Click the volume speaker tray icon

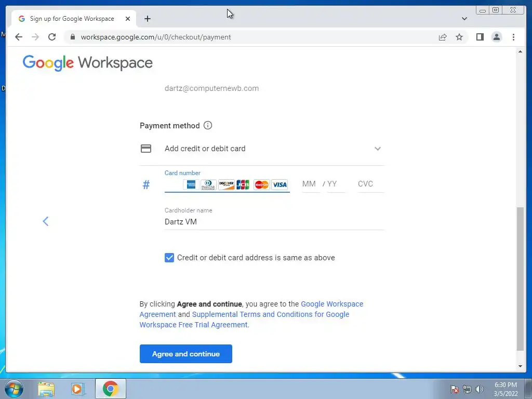coord(479,389)
